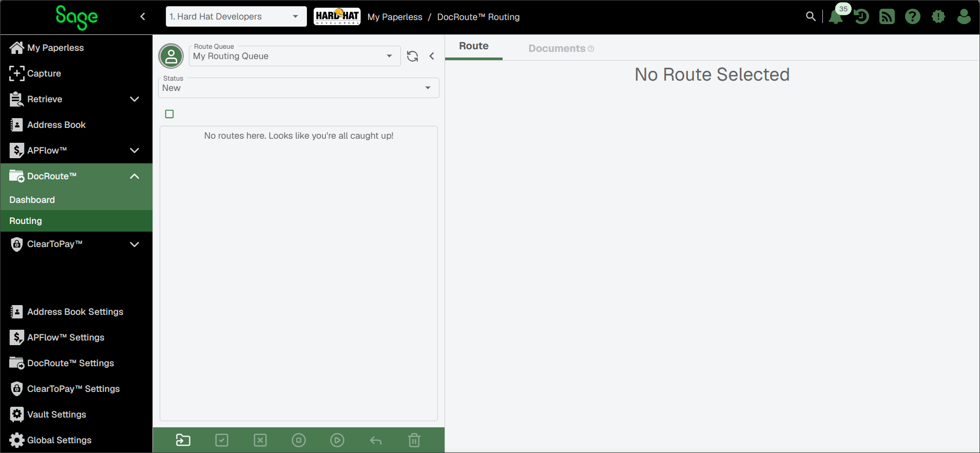Click the Hard Hat Developers company logo
The width and height of the screenshot is (980, 453).
coord(337,16)
